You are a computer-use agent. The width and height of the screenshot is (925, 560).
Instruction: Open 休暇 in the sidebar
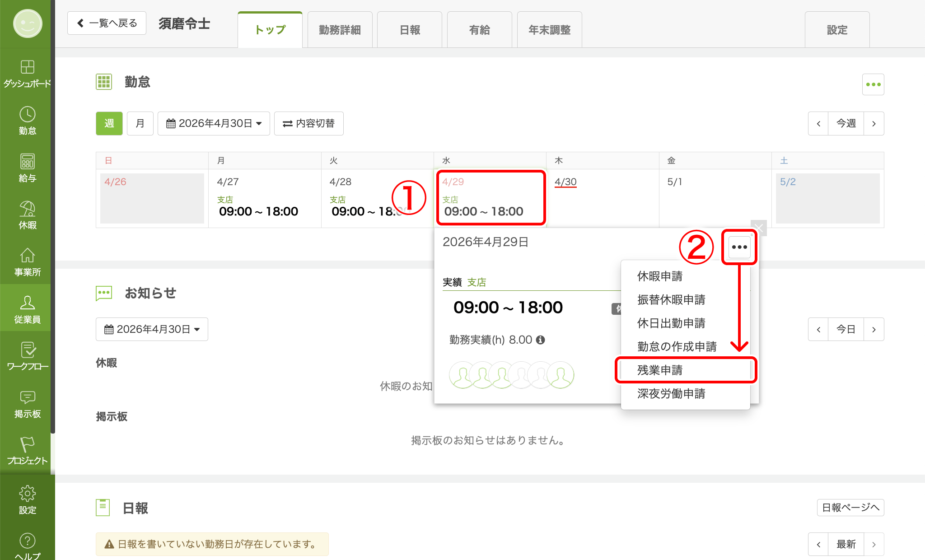coord(27,215)
